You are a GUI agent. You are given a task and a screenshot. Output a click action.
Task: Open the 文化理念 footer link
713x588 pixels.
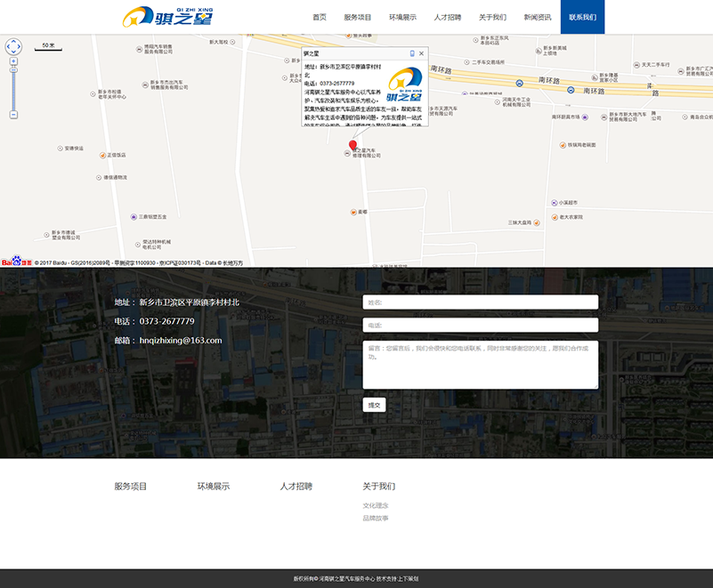376,505
